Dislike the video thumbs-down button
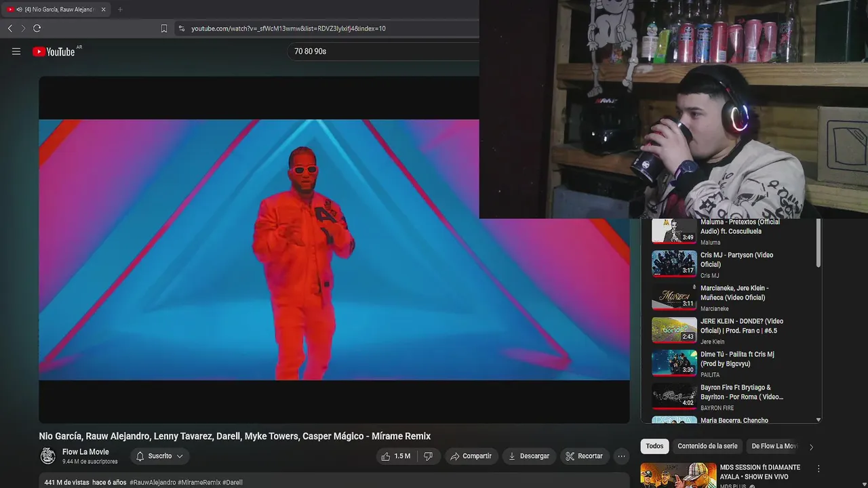The image size is (868, 488). 429,456
